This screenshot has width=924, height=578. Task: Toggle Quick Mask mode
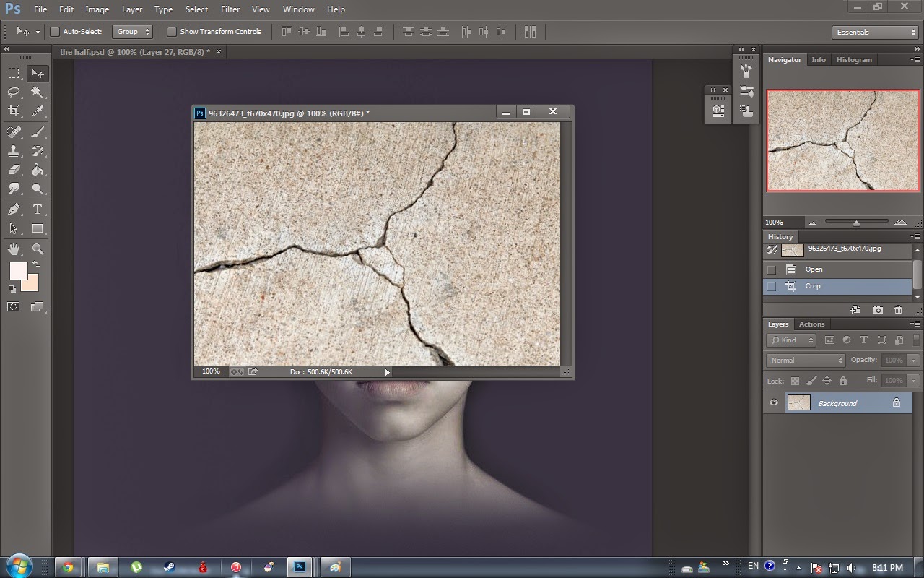click(14, 307)
